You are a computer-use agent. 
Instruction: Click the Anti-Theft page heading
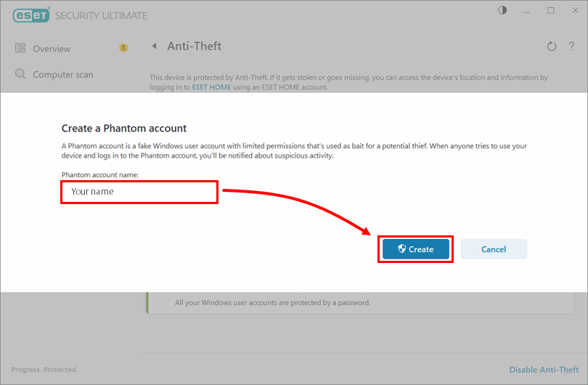tap(195, 46)
